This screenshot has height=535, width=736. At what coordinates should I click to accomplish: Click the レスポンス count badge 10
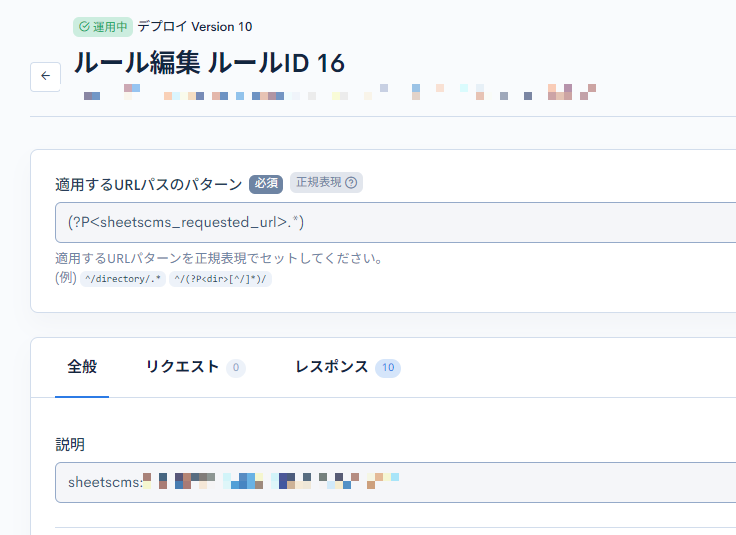click(x=388, y=367)
